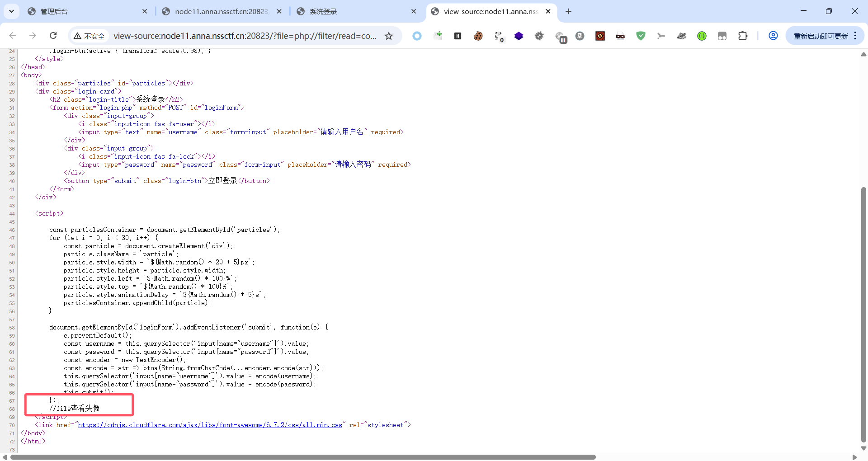Click the 立即登录 submit button source line
Image resolution: width=868 pixels, height=461 pixels.
166,181
